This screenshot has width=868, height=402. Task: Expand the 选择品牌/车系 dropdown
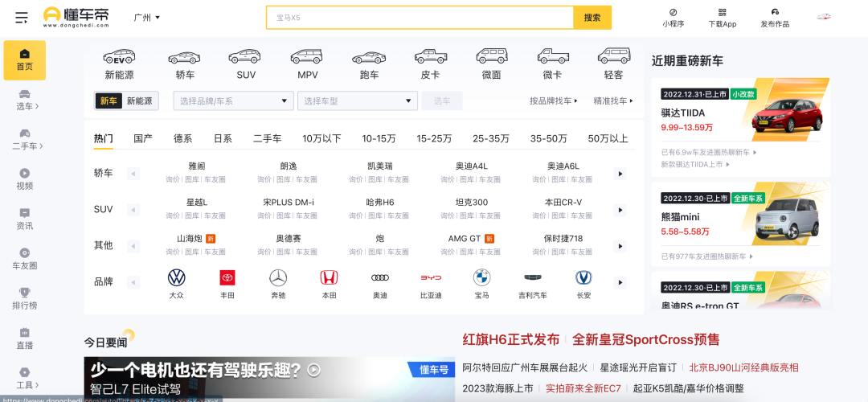point(233,101)
